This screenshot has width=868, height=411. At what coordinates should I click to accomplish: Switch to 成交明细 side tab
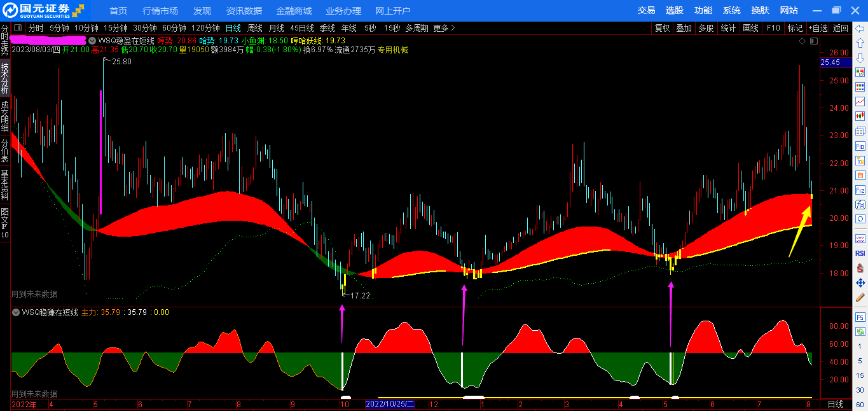tap(5, 115)
